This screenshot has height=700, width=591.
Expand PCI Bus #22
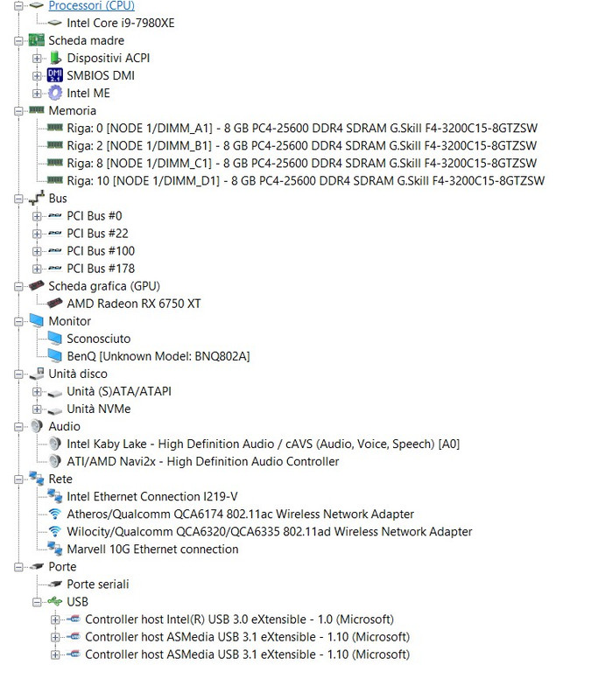(x=37, y=234)
